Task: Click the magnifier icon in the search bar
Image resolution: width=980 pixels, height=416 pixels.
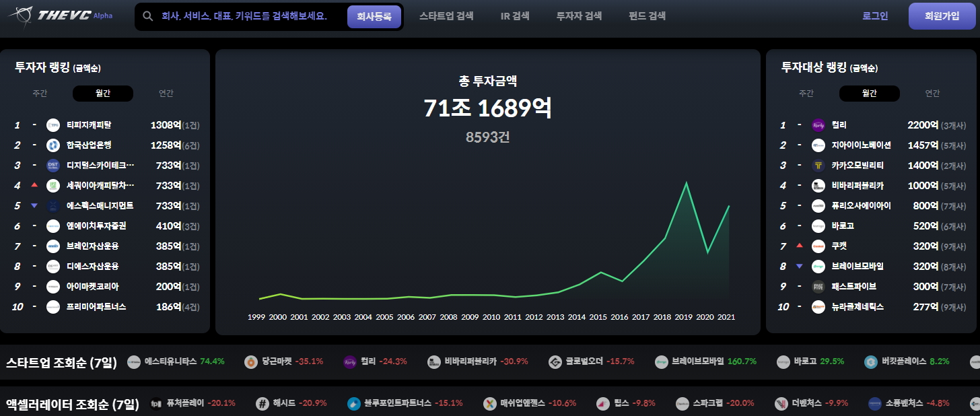Action: click(x=148, y=16)
